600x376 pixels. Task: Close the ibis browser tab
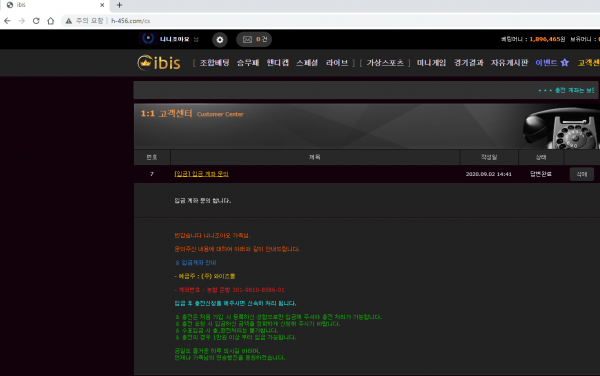pyautogui.click(x=102, y=5)
